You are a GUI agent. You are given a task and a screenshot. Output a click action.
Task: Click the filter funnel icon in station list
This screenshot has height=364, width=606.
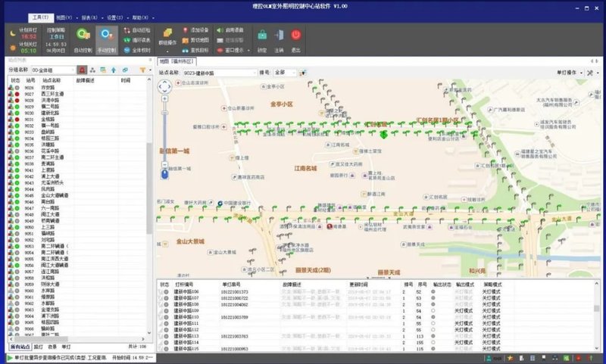[x=141, y=70]
